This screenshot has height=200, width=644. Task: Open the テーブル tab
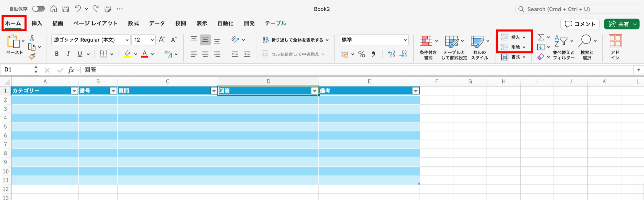coord(275,23)
